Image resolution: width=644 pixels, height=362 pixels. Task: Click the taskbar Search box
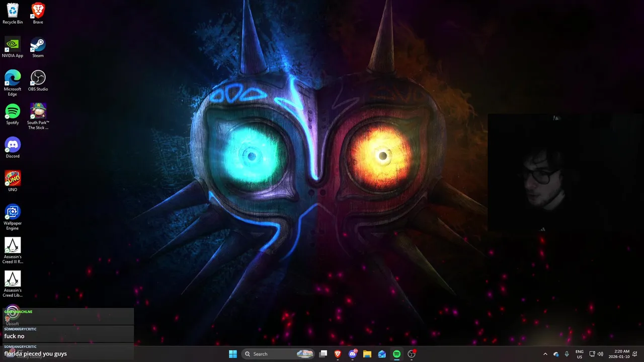click(x=278, y=354)
